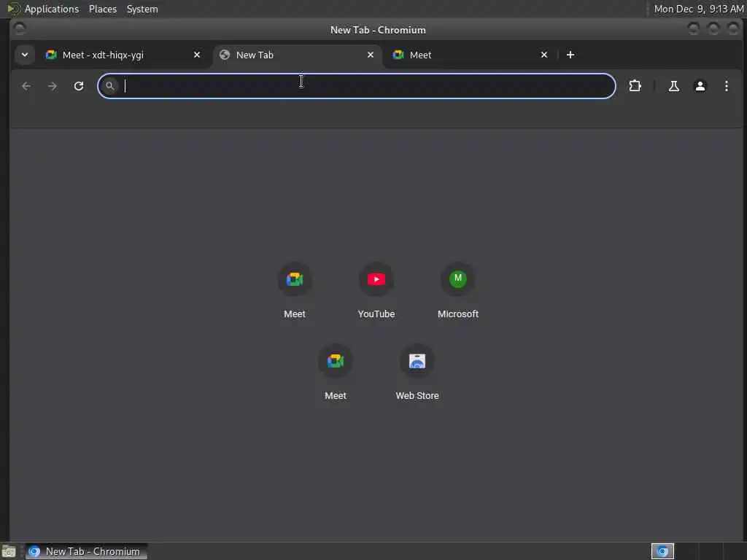This screenshot has width=747, height=560.
Task: Click the show desktop icon in bottom panel
Action: click(x=9, y=551)
